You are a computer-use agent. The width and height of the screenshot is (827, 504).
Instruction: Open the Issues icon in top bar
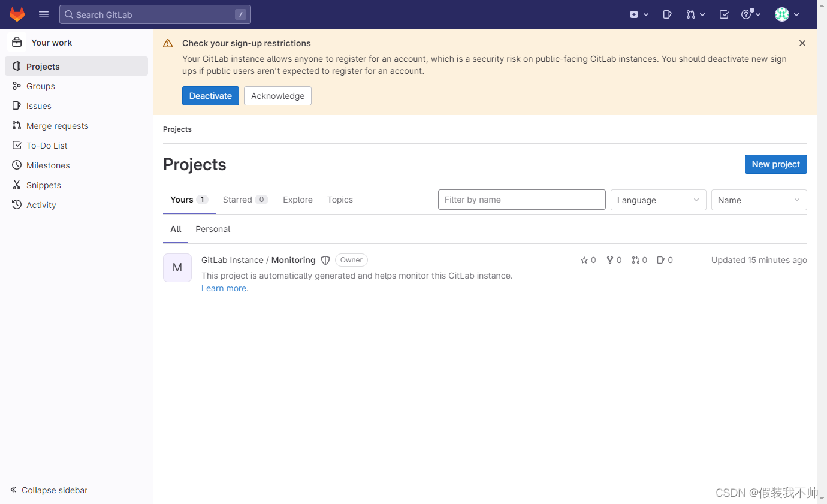click(x=667, y=14)
